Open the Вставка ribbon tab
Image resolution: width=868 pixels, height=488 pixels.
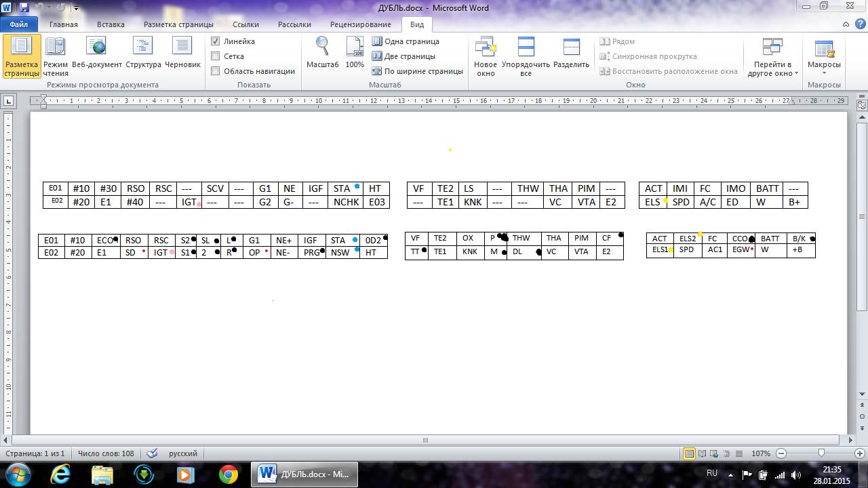[111, 24]
